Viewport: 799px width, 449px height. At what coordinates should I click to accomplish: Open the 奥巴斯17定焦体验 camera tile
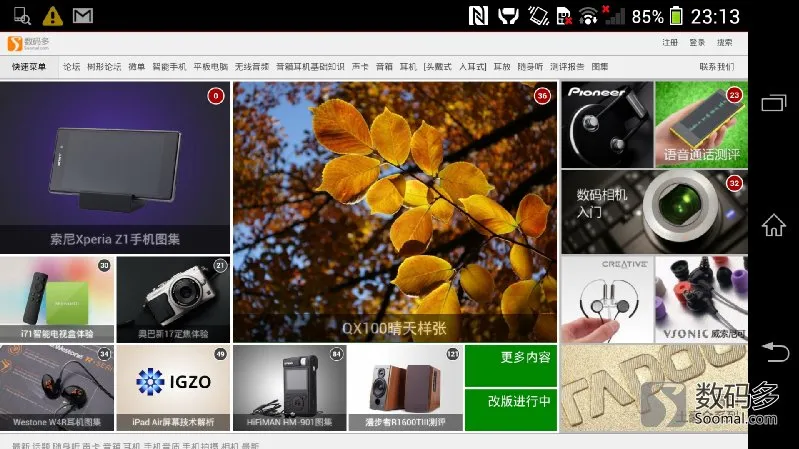click(x=173, y=299)
